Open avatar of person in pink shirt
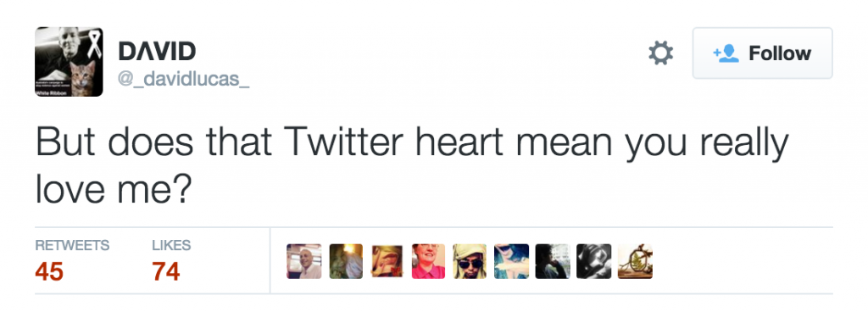 click(428, 261)
